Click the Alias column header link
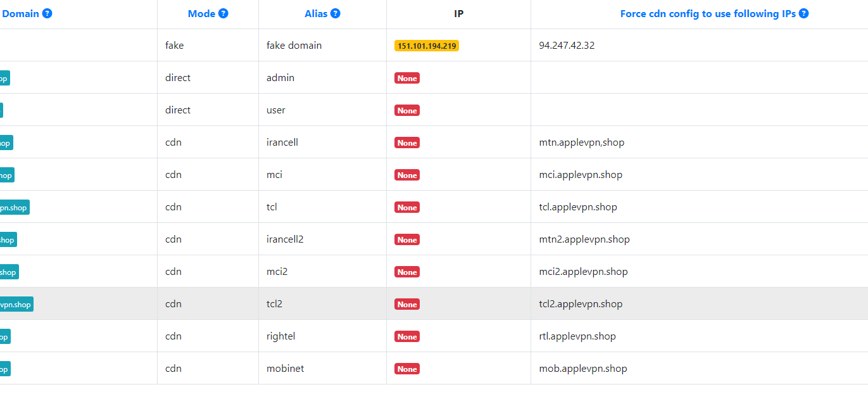The image size is (868, 394). point(316,13)
